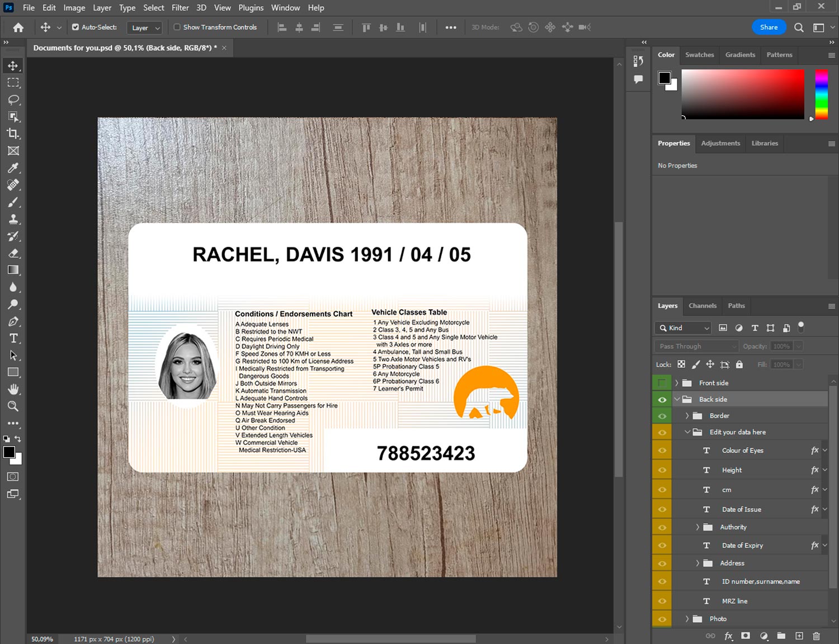Open the Kind filter dropdown
839x644 pixels.
pos(683,328)
